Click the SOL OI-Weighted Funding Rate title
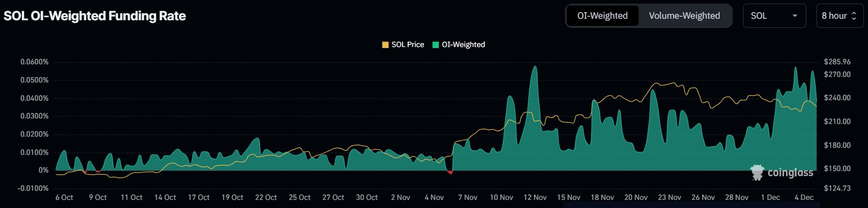The image size is (868, 208). 95,16
